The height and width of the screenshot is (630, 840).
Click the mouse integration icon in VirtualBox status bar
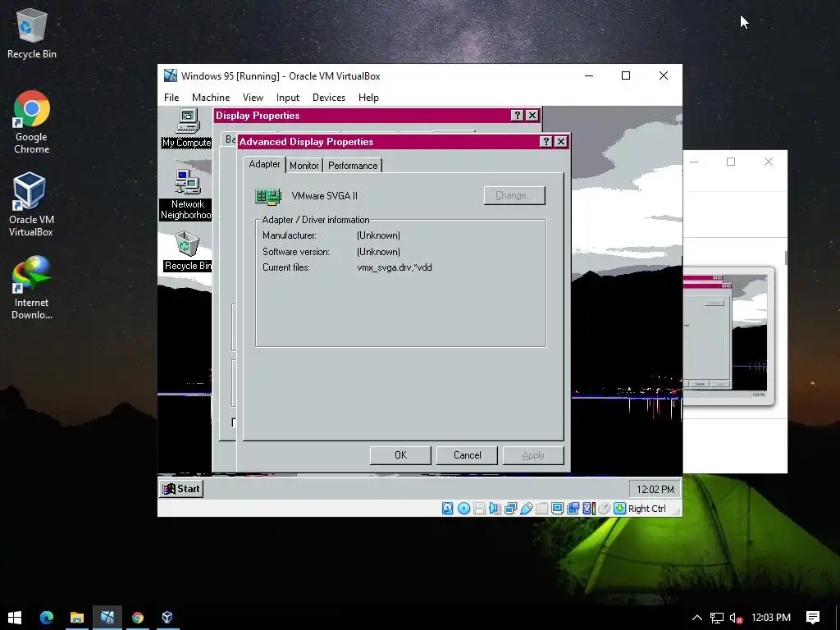604,509
